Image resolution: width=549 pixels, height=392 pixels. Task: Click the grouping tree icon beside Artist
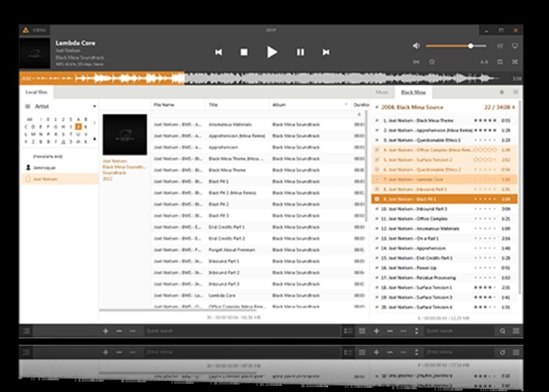27,106
